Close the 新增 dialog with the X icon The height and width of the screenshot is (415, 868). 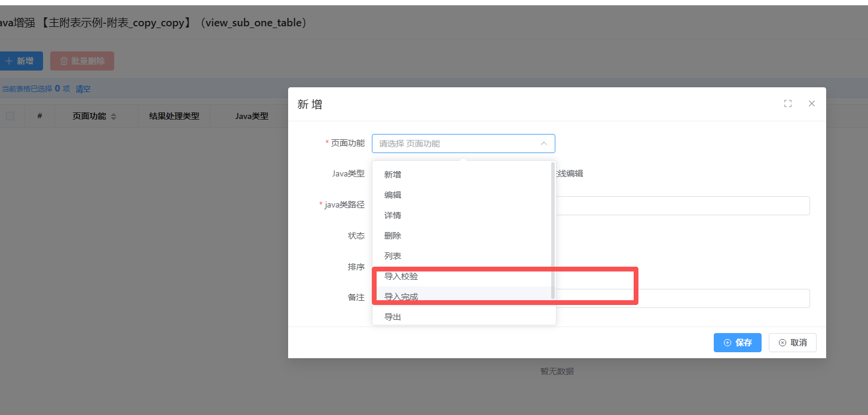811,103
